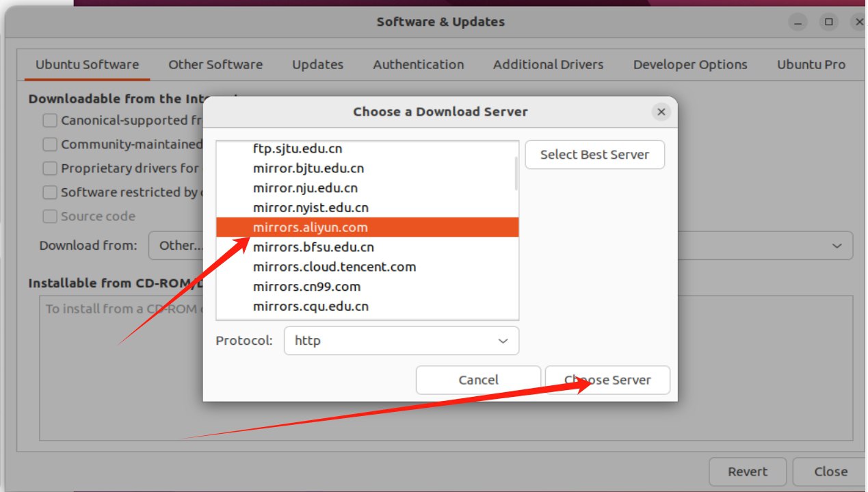This screenshot has width=868, height=492.
Task: Minimize the Software & Updates window
Action: point(798,22)
